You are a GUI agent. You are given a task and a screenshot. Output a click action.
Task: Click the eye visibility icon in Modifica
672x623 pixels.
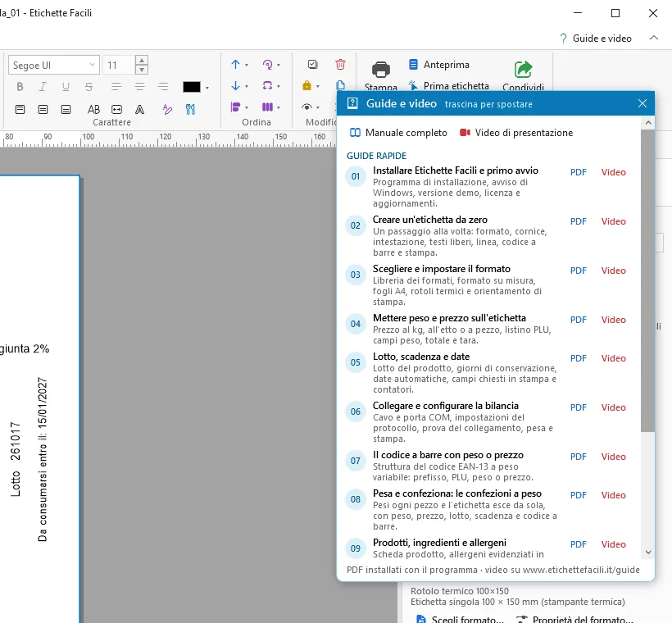[x=306, y=107]
